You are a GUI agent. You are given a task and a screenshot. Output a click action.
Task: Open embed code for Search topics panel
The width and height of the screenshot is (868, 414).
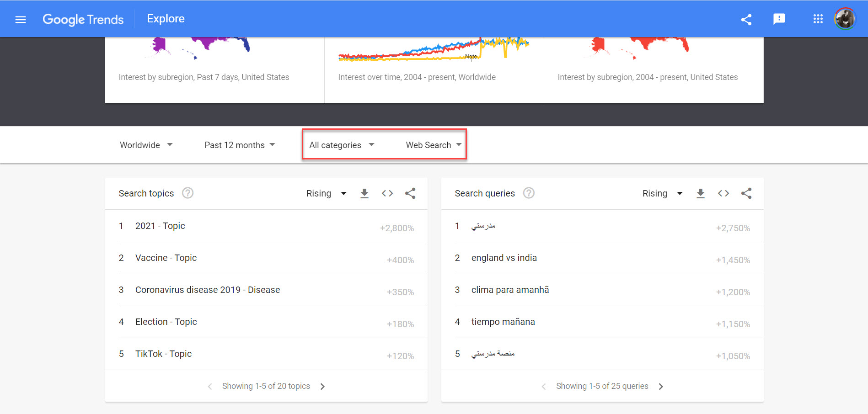click(387, 193)
